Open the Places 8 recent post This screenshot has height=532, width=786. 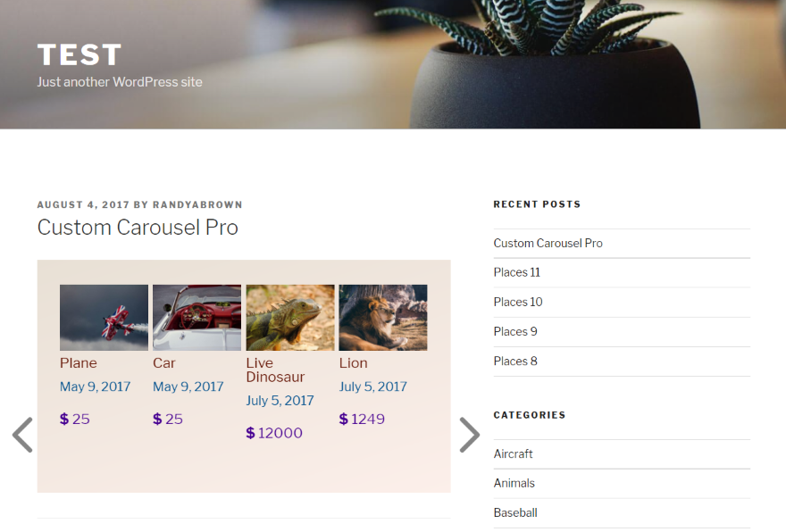pyautogui.click(x=515, y=361)
